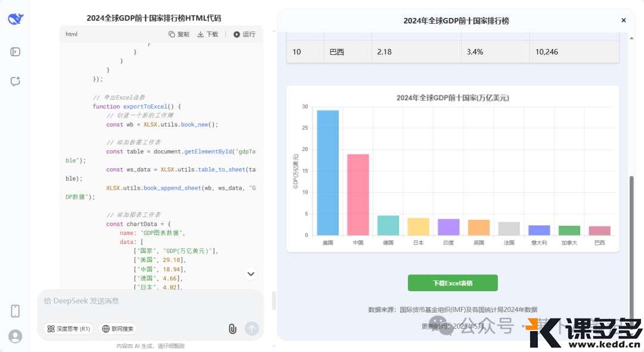Click the 'html' language label
The height and width of the screenshot is (352, 644).
point(72,34)
